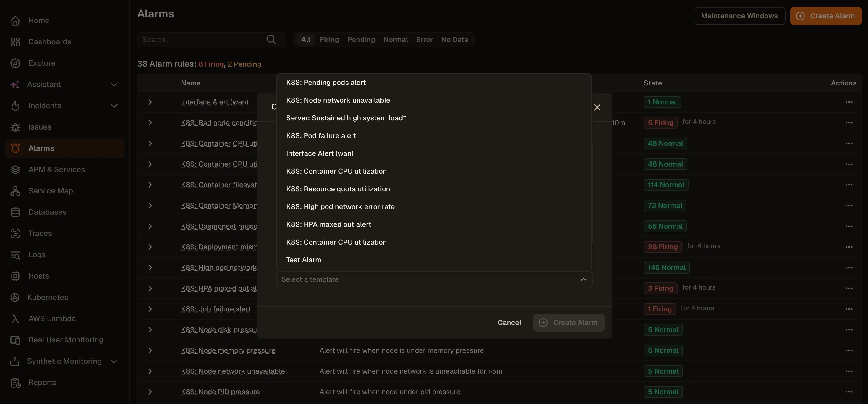Expand the K8S: Node memory pressure row

[150, 350]
